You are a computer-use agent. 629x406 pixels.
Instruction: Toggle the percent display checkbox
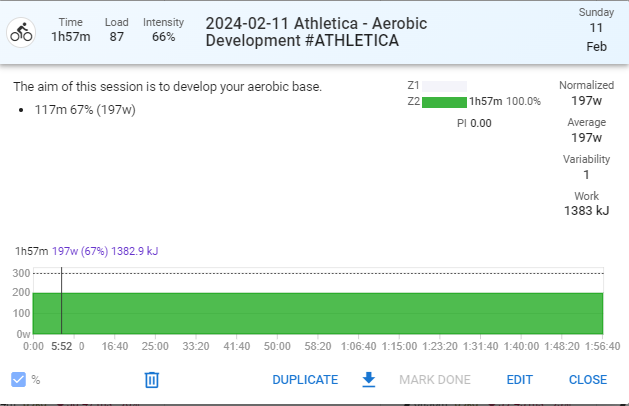(x=18, y=380)
